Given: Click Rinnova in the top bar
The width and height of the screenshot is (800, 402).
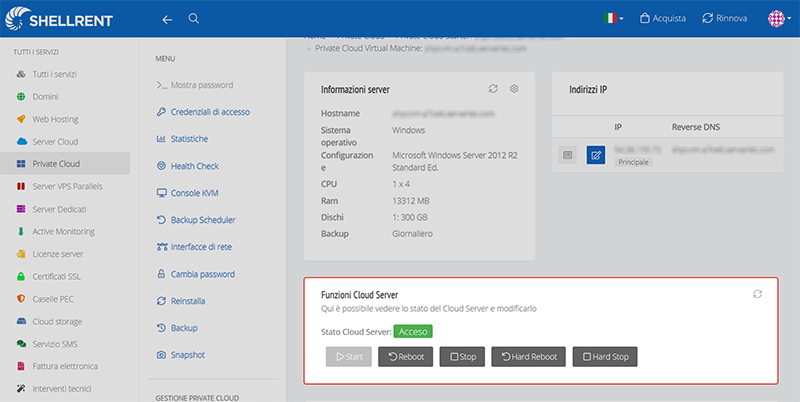Looking at the screenshot, I should point(724,18).
